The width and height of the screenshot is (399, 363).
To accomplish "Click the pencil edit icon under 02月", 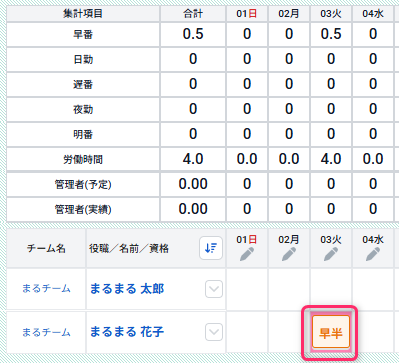I will pos(289,255).
